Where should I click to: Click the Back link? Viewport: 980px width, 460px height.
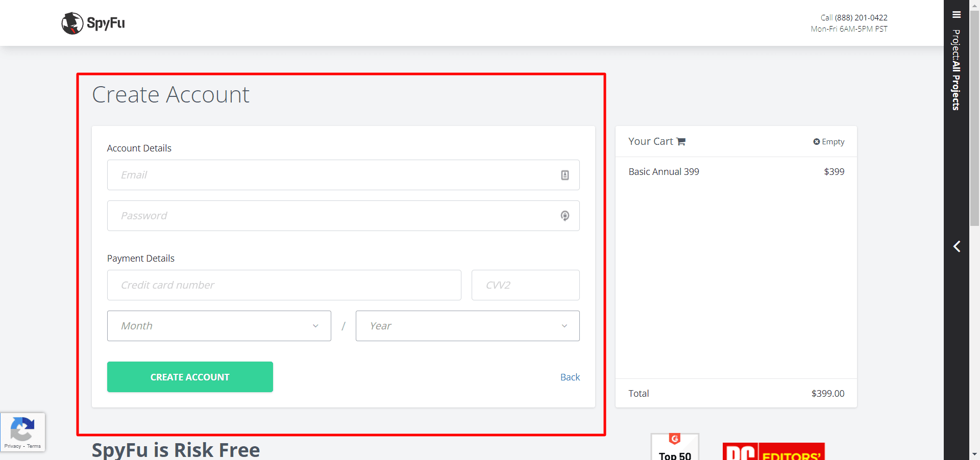pos(570,377)
